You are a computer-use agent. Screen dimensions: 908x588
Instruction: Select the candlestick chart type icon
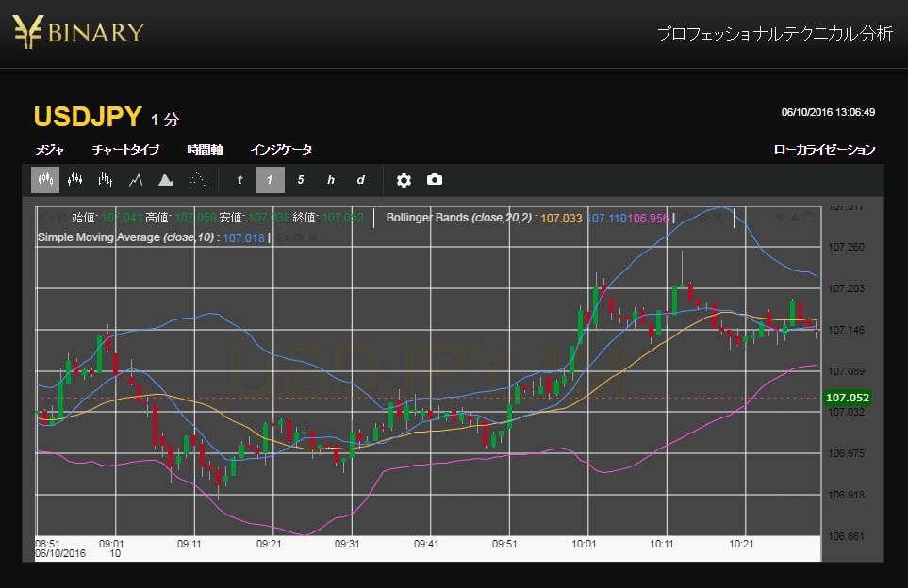pos(45,180)
